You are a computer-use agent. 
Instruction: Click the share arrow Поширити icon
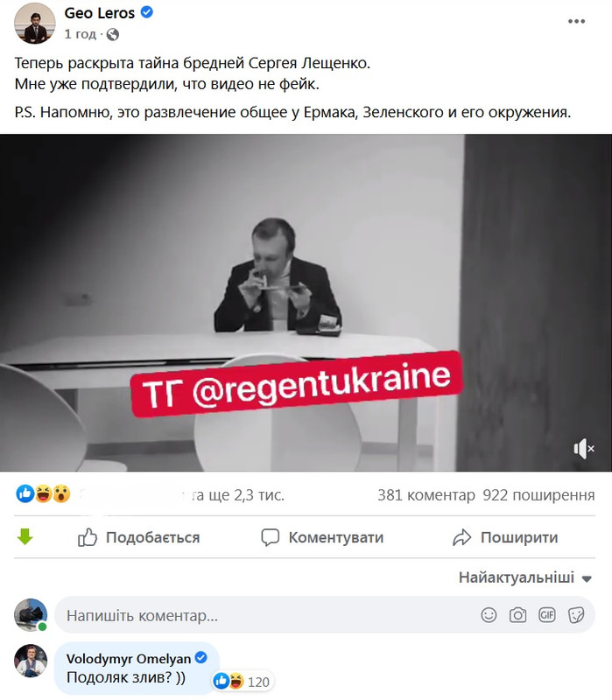click(461, 537)
